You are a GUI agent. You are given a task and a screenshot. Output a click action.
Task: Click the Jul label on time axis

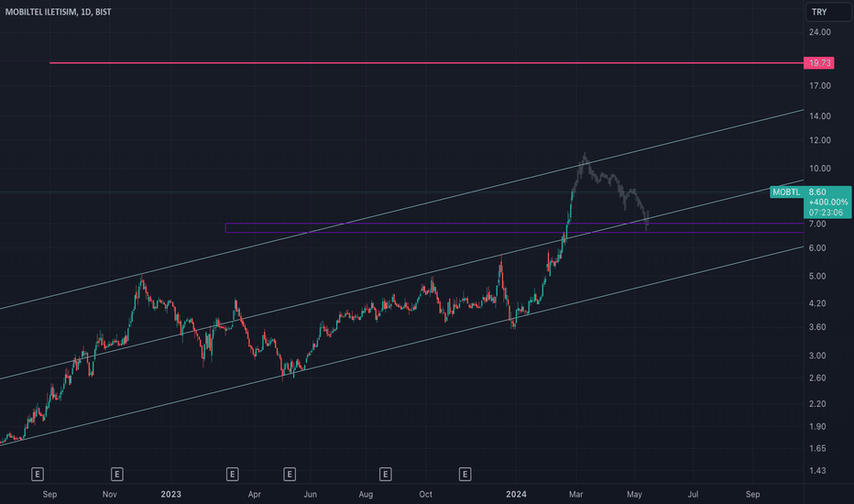click(693, 494)
